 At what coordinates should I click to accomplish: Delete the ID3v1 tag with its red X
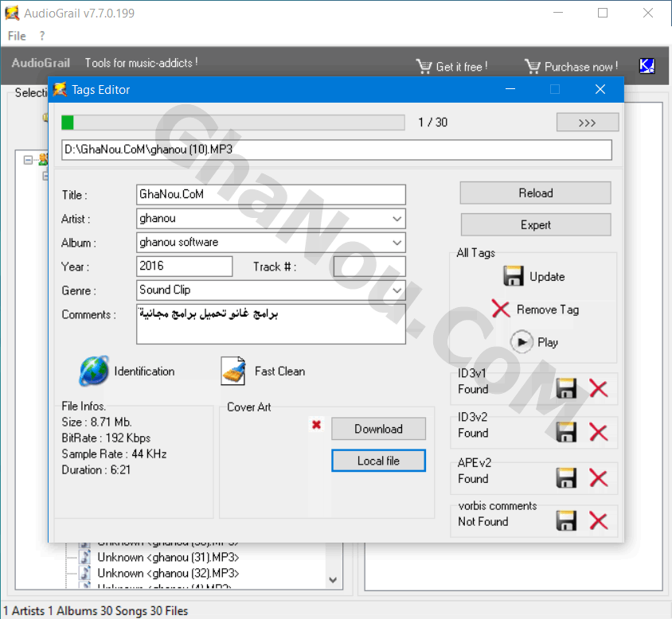click(598, 388)
